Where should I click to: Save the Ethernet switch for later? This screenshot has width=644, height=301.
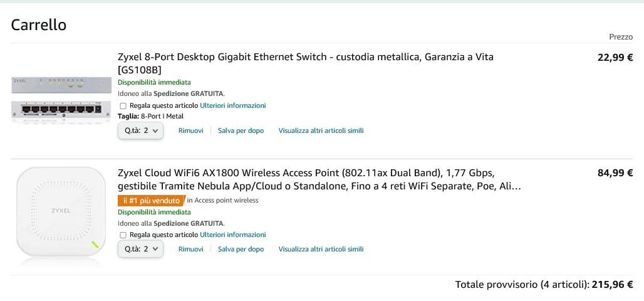[x=241, y=131]
